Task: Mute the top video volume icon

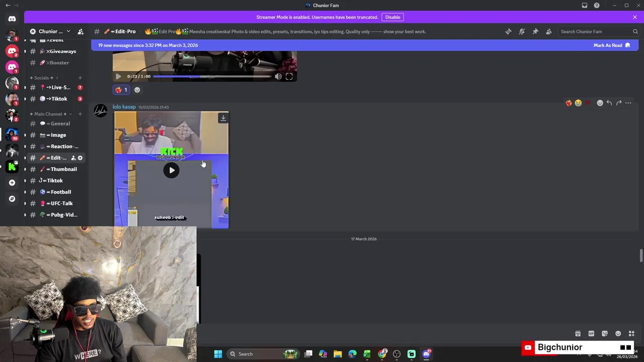Action: [278, 76]
